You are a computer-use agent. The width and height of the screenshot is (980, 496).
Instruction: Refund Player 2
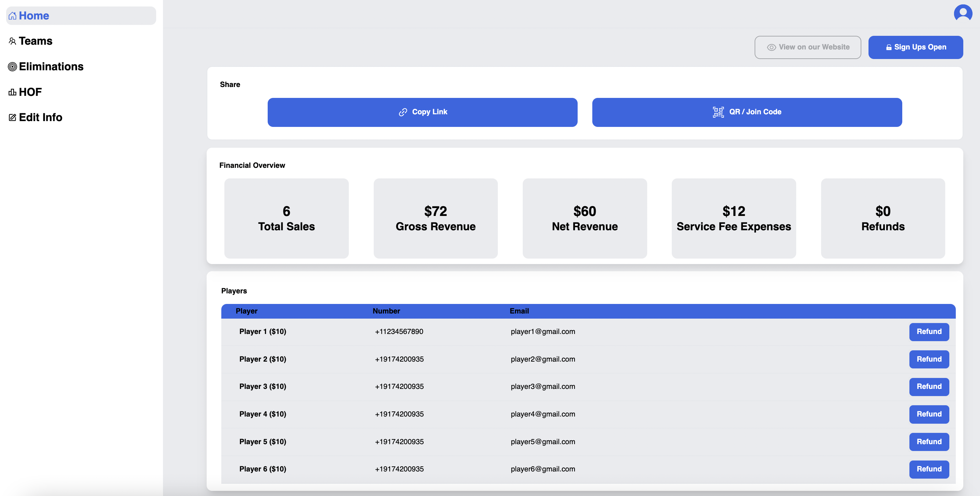click(x=929, y=359)
